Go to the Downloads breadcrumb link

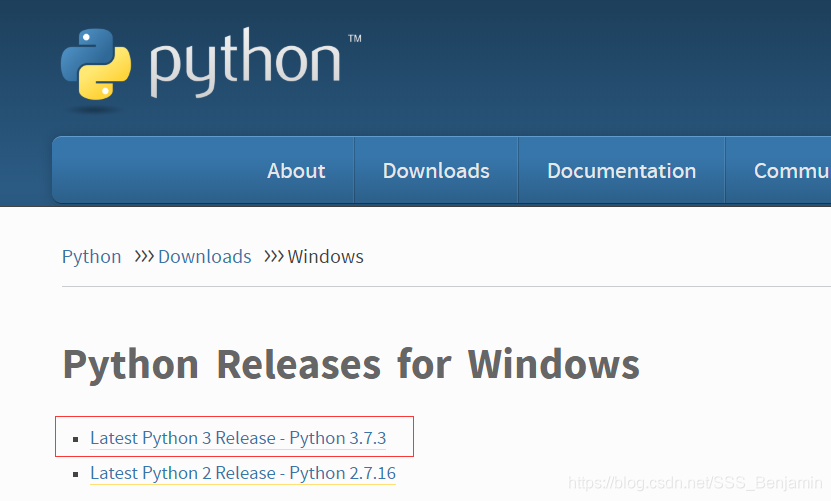point(205,257)
